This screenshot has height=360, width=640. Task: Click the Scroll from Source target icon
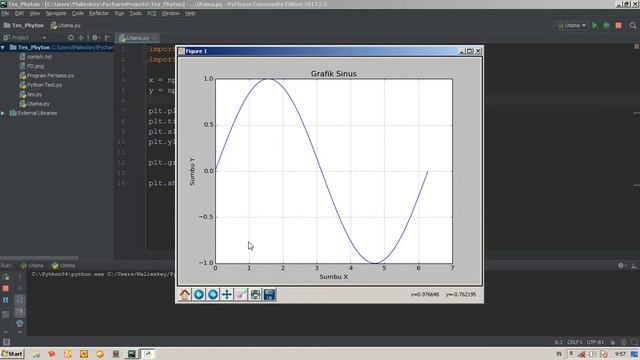pyautogui.click(x=71, y=38)
